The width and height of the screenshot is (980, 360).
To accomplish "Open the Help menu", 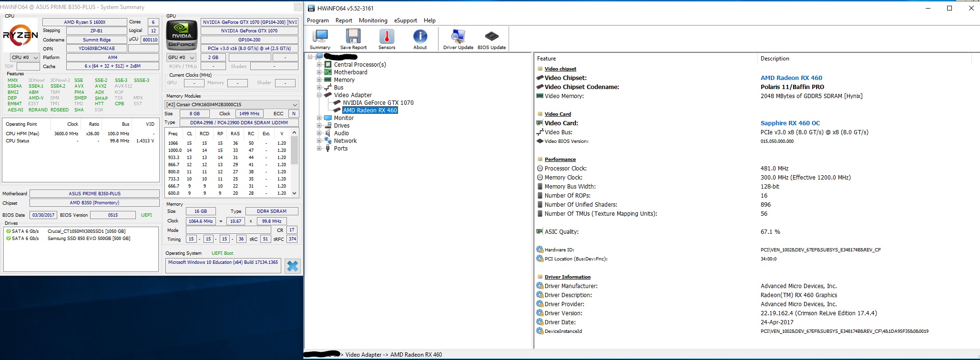I will tap(430, 20).
